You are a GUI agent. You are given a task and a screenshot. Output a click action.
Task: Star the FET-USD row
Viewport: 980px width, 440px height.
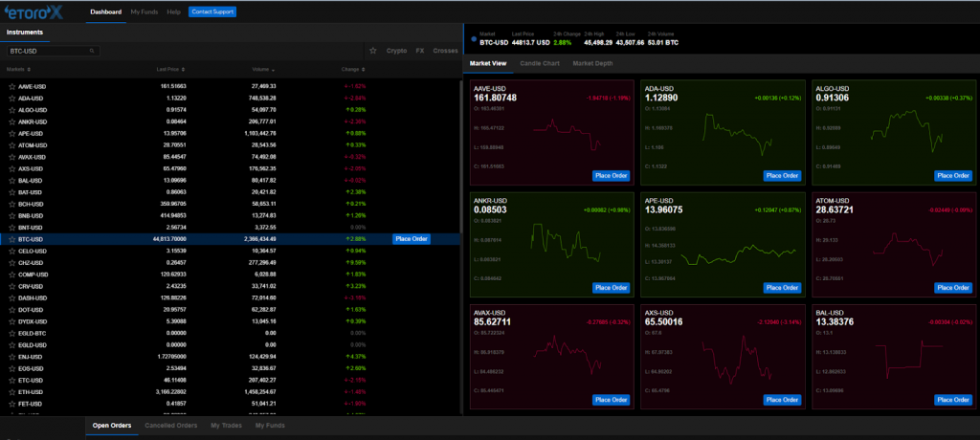[11, 404]
